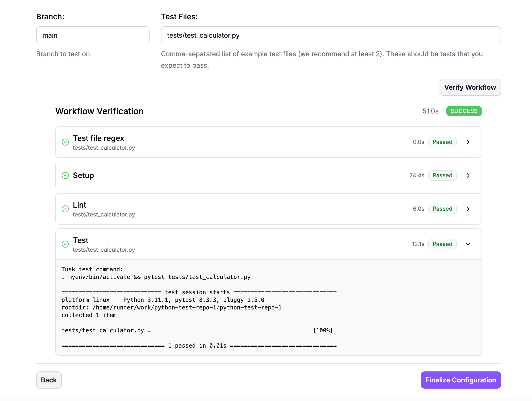Click the Verify Workflow button
Viewport: 532px width, 401px height.
click(470, 87)
